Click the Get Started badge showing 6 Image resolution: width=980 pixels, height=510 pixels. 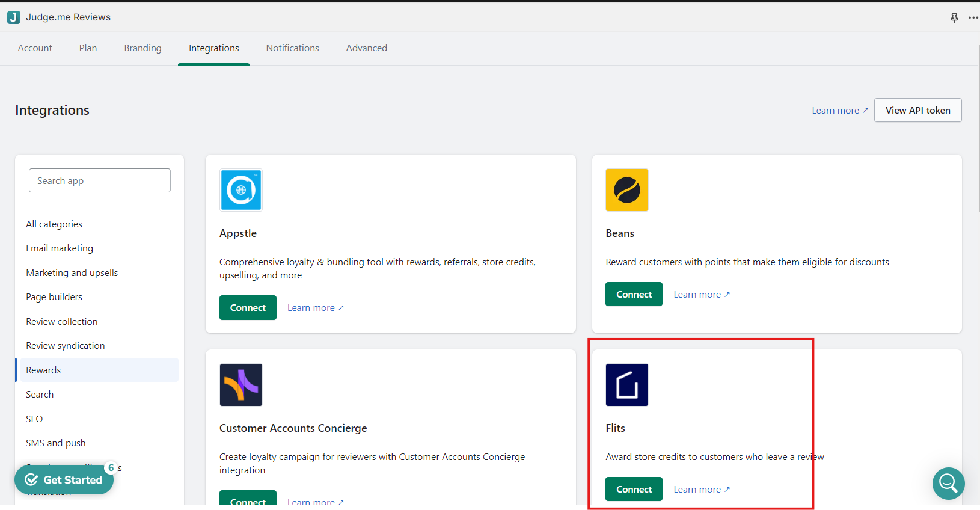(x=111, y=467)
